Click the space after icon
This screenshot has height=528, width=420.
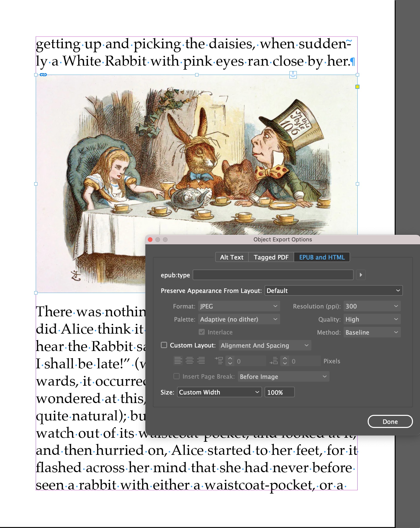point(274,361)
